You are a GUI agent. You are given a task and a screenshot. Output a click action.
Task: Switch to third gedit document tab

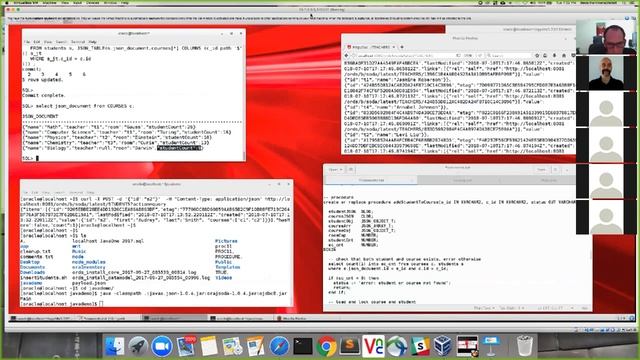click(548, 180)
